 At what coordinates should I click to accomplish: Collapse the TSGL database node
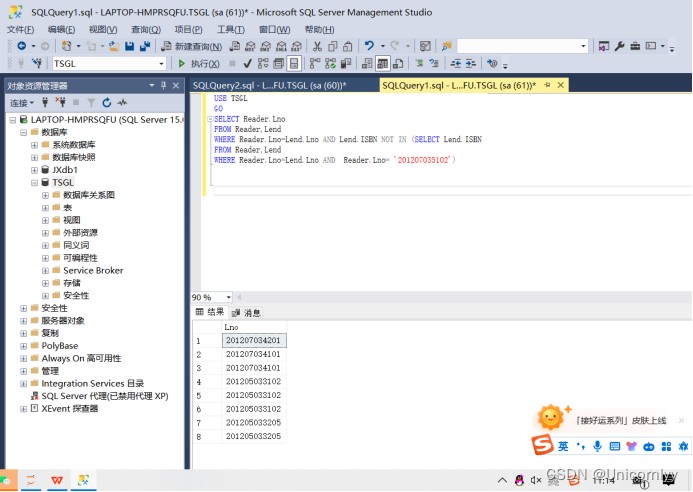pyautogui.click(x=34, y=183)
